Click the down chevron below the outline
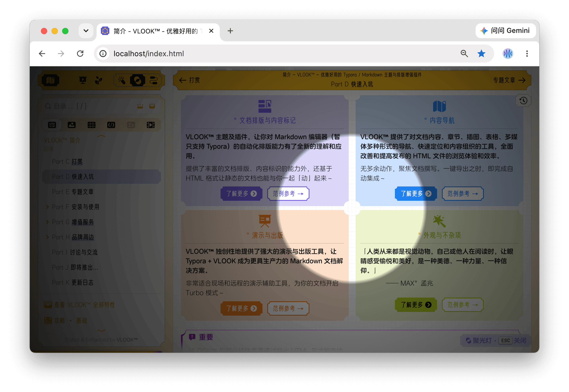The width and height of the screenshot is (569, 392). [101, 330]
